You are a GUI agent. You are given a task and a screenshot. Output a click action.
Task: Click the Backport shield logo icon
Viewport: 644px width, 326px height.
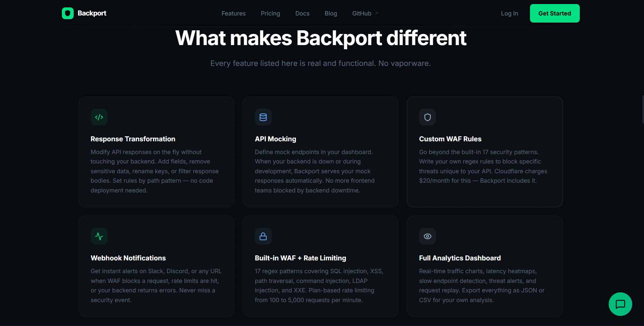(68, 13)
